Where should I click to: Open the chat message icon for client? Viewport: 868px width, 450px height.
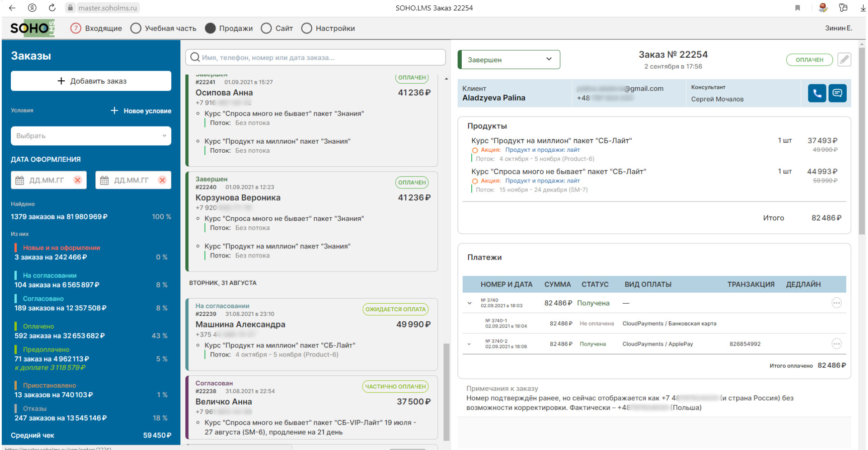(837, 94)
